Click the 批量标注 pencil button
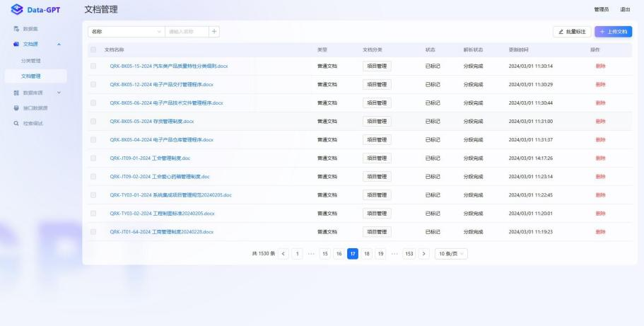This screenshot has height=326, width=644. click(x=572, y=32)
